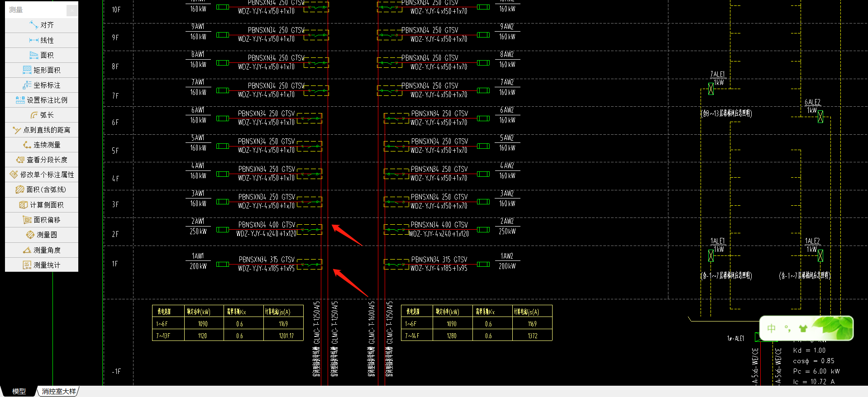868x397 pixels.
Task: Select the 测量圆 circle measurement tool
Action: pyautogui.click(x=42, y=235)
